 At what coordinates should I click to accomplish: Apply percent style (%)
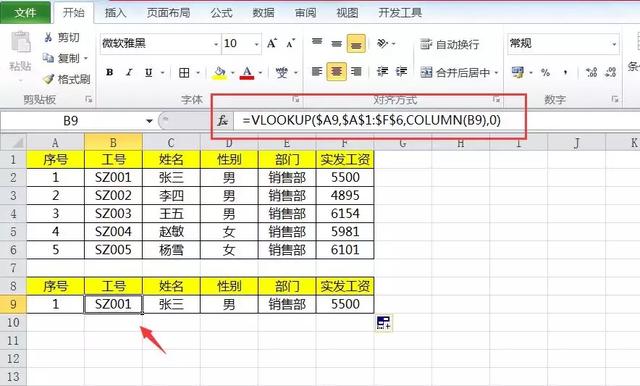545,73
